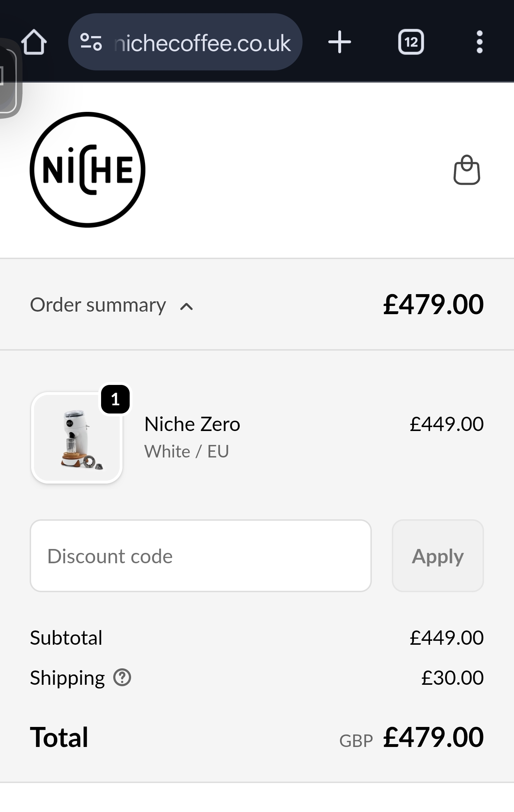Tap the White / EU variant text
The width and height of the screenshot is (514, 812).
(186, 451)
